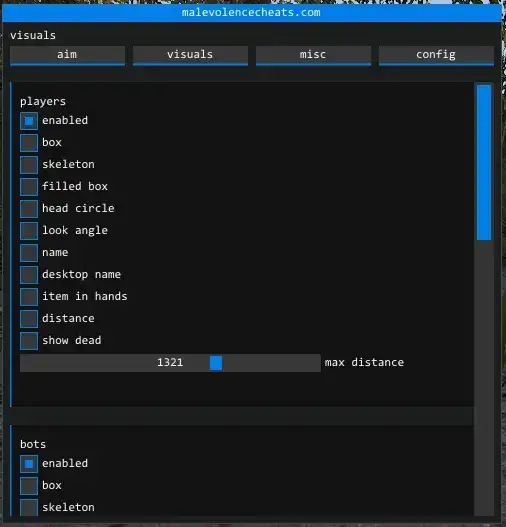Check the filled box option
The width and height of the screenshot is (506, 527).
tap(29, 187)
